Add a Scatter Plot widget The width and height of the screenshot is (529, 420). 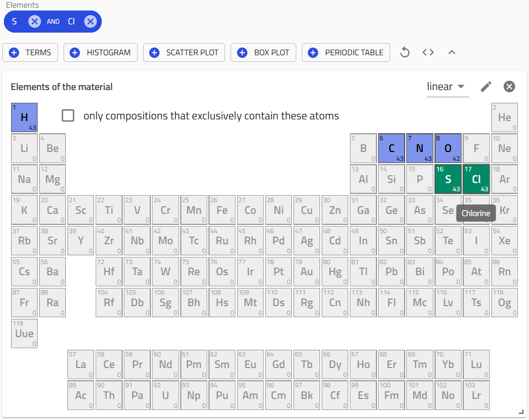(184, 53)
